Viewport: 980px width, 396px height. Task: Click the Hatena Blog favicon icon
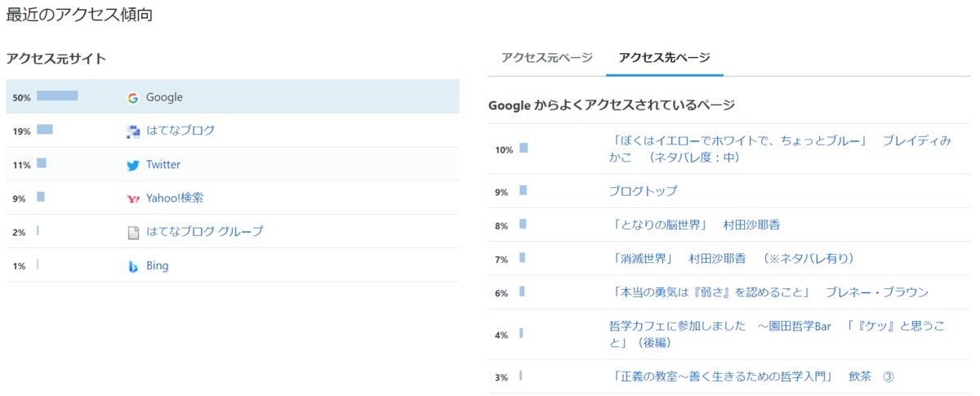tap(133, 131)
